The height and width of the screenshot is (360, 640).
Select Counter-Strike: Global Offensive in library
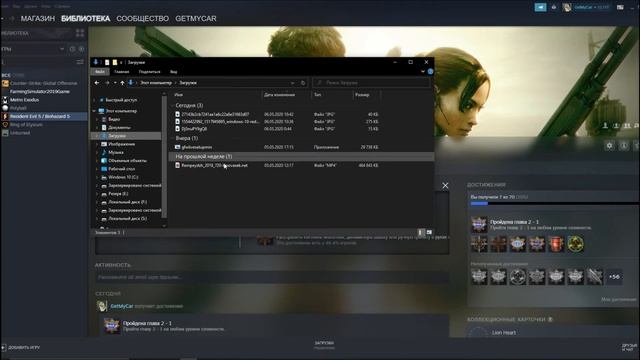coord(43,83)
